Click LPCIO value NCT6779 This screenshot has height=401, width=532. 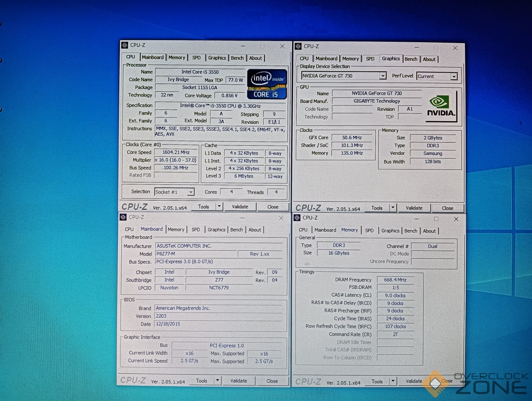(x=219, y=288)
